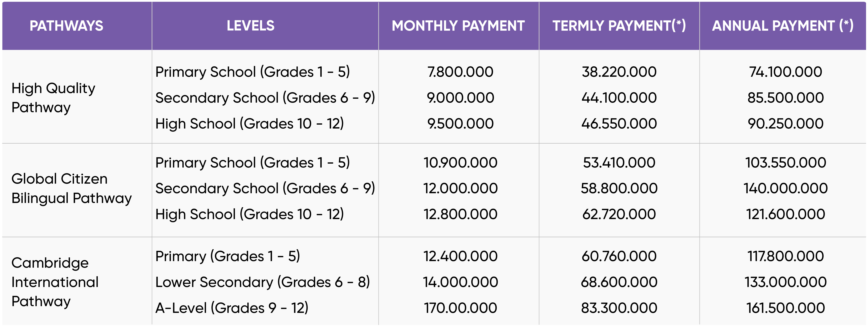
Task: Click Primary School level under High Quality Pathway
Action: pos(252,72)
